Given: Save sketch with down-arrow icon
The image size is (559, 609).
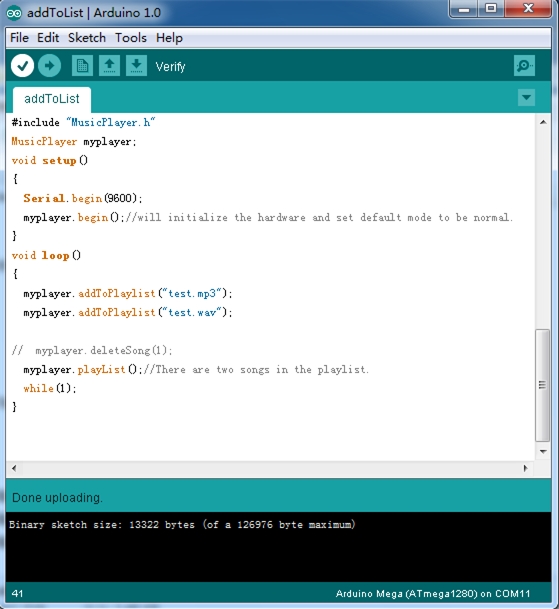Looking at the screenshot, I should point(136,66).
